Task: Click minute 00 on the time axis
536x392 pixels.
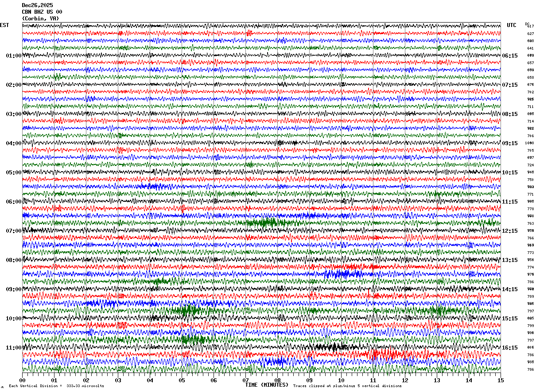Action: pyautogui.click(x=23, y=380)
